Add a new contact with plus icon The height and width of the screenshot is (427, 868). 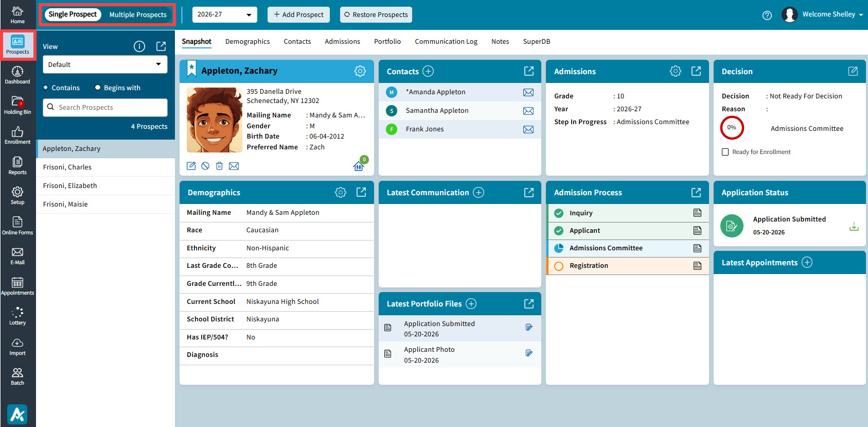tap(428, 71)
